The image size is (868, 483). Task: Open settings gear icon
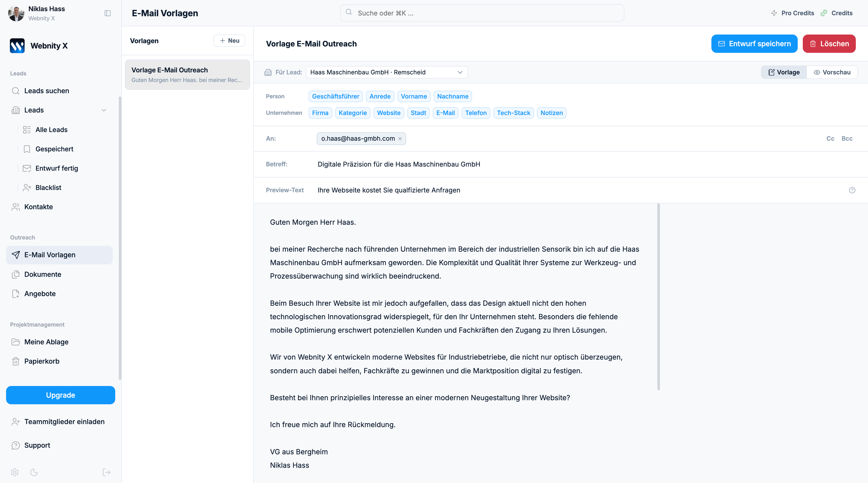point(14,472)
